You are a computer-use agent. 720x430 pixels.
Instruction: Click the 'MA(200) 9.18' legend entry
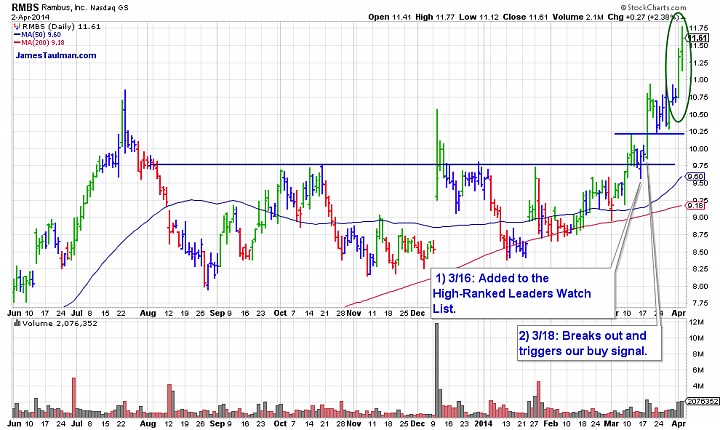click(x=39, y=42)
